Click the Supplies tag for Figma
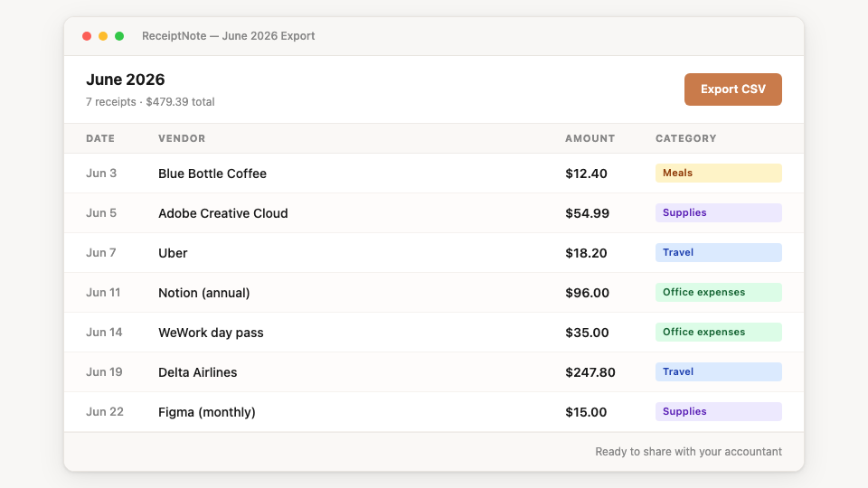The height and width of the screenshot is (488, 868). [x=719, y=412]
